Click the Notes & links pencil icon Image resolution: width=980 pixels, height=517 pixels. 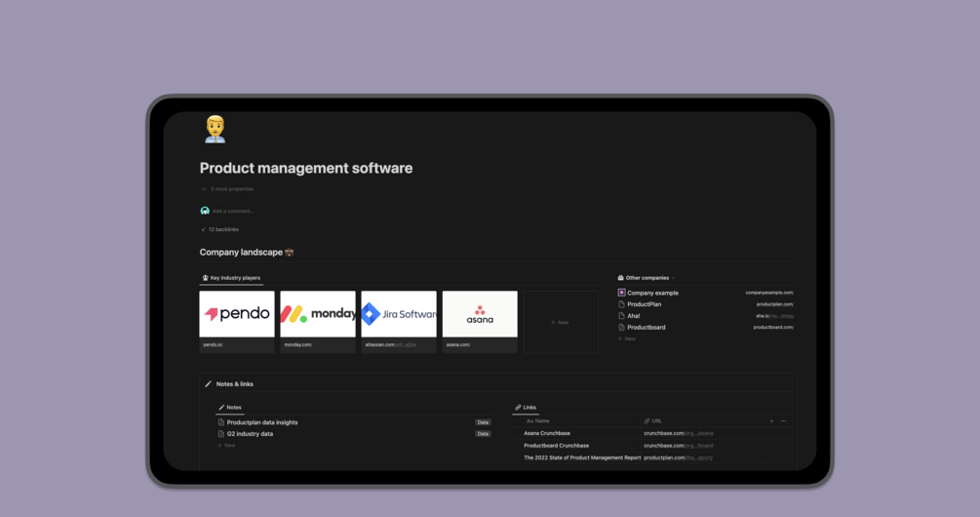(x=208, y=383)
